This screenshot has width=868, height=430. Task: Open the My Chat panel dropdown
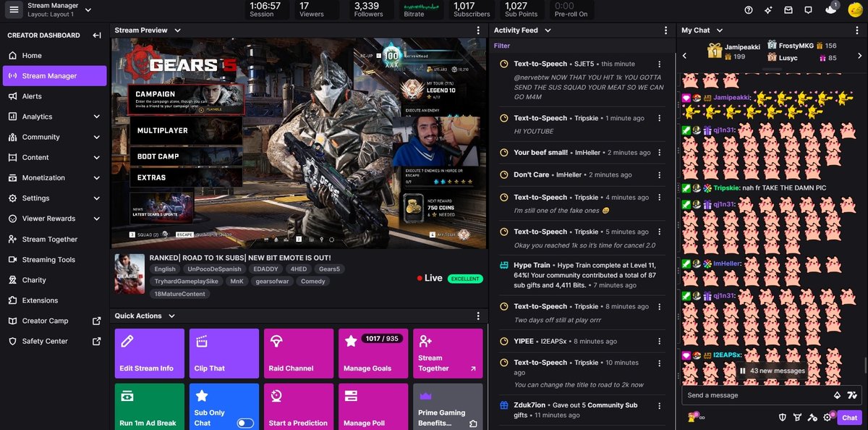[719, 30]
